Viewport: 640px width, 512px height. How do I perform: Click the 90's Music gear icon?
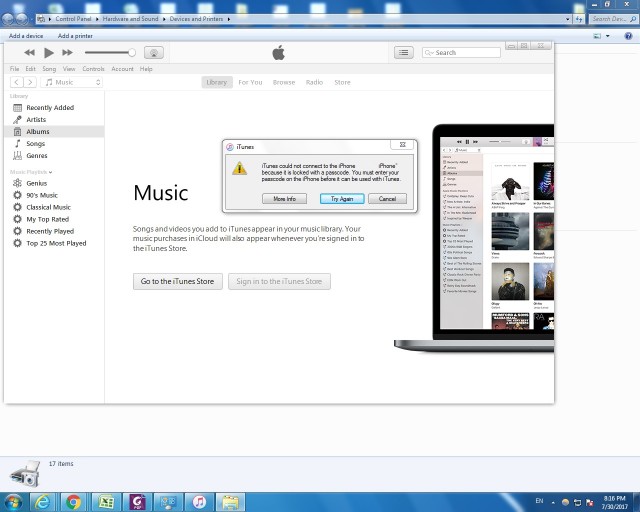(x=17, y=195)
